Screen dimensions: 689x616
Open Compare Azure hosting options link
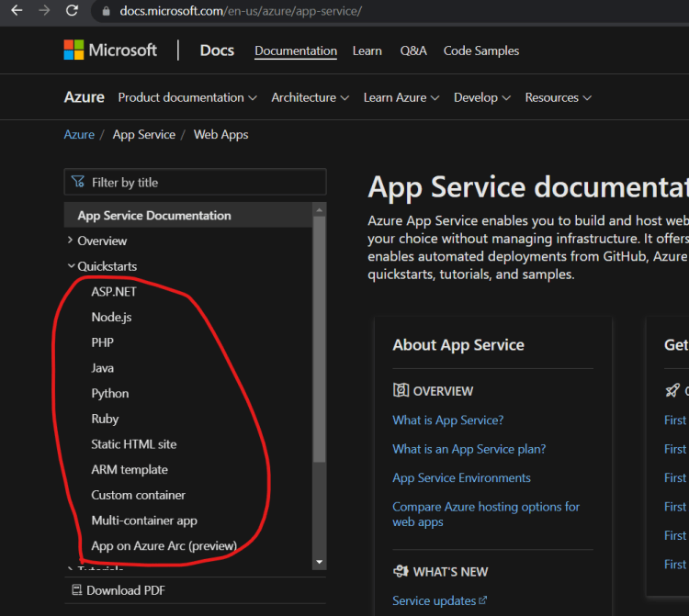click(486, 514)
